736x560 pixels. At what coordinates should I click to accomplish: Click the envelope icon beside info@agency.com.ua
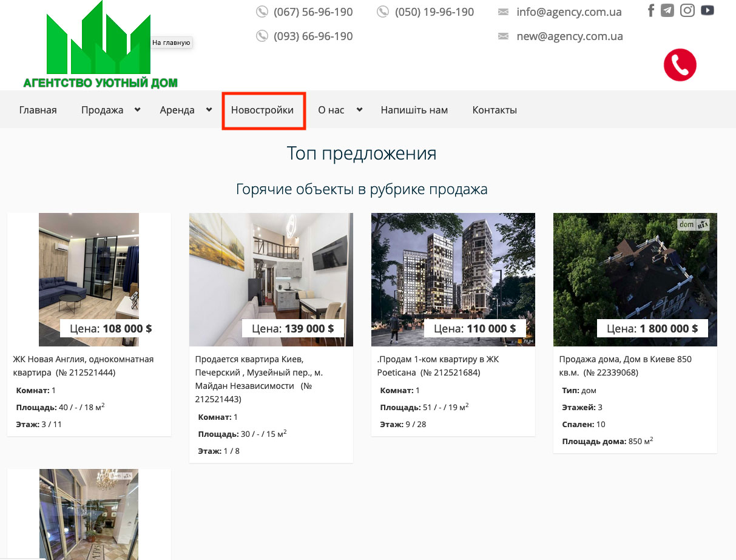coord(503,12)
